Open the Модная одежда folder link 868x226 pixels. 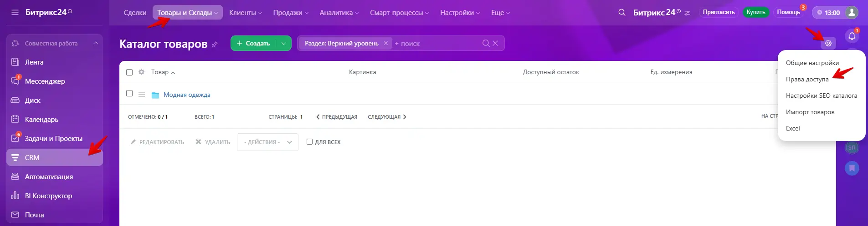click(187, 95)
